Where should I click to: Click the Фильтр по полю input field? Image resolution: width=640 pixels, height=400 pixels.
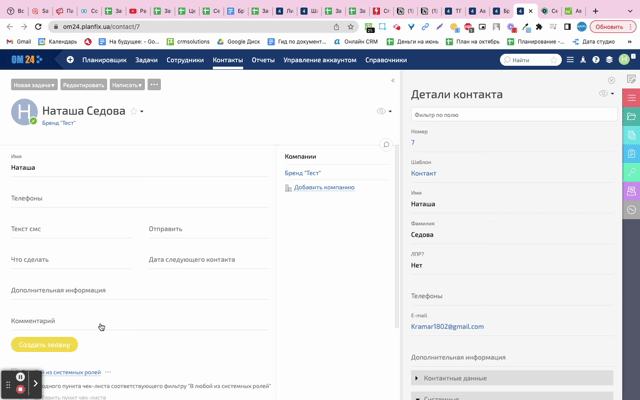click(x=514, y=115)
